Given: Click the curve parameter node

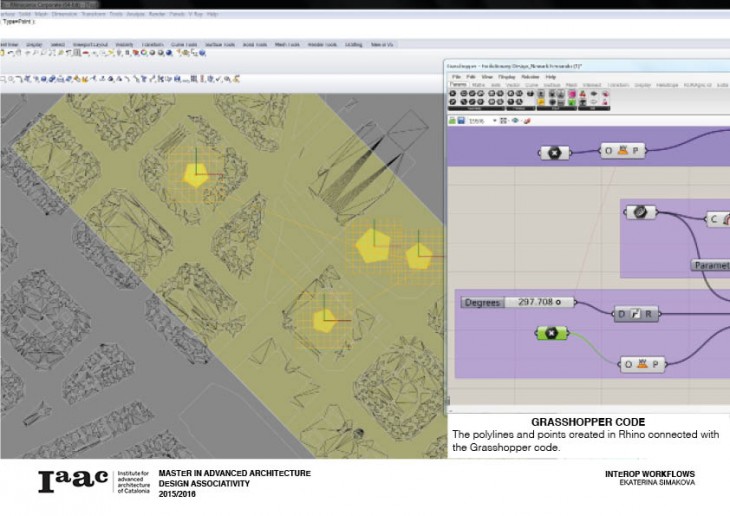Looking at the screenshot, I should point(638,212).
